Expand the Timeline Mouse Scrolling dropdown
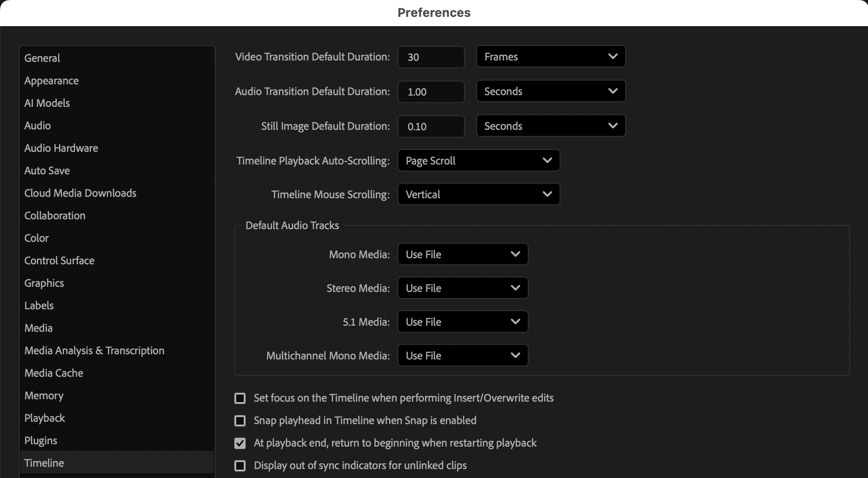Screen dimensions: 868x478 [x=479, y=194]
